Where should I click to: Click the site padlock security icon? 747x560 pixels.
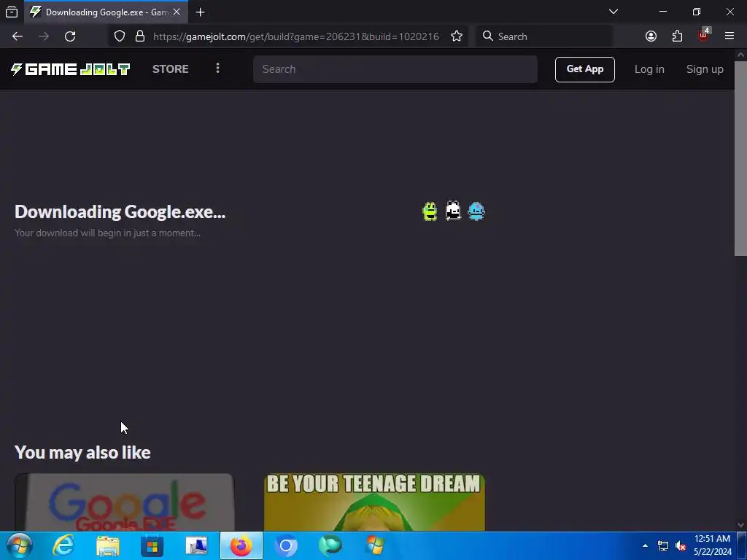point(139,36)
